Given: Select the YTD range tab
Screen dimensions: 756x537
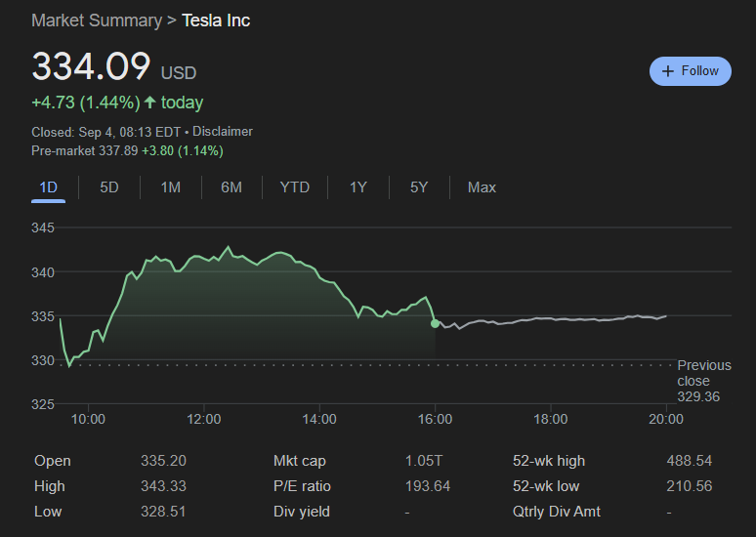Looking at the screenshot, I should click(294, 187).
